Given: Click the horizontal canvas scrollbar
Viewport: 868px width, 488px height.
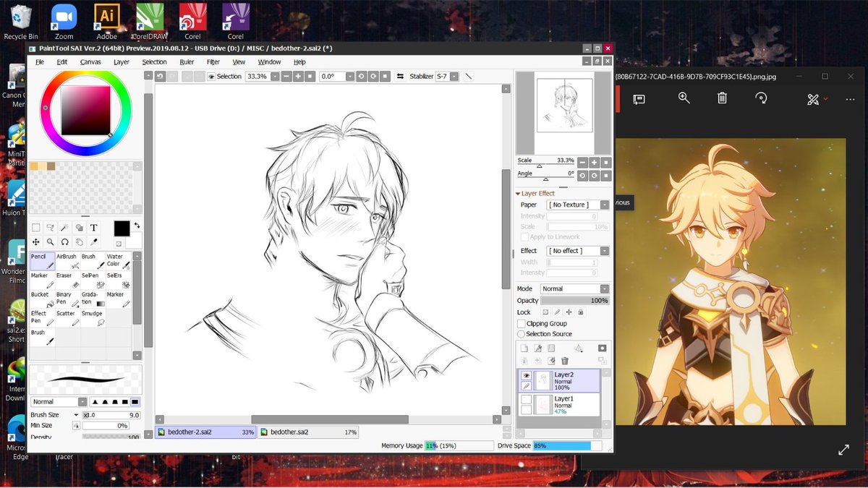Looking at the screenshot, I should [x=329, y=419].
